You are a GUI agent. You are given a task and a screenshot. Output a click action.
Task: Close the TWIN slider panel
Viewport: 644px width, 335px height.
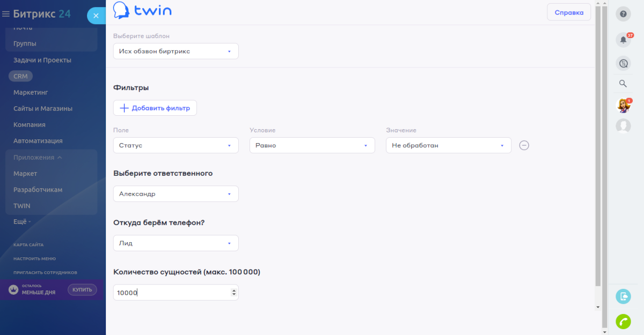(x=96, y=16)
